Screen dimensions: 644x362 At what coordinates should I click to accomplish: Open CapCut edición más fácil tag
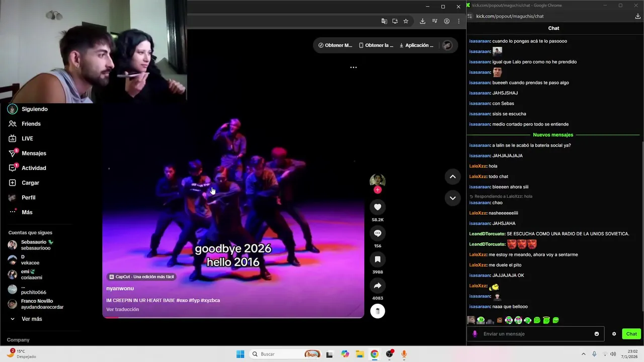click(x=141, y=277)
